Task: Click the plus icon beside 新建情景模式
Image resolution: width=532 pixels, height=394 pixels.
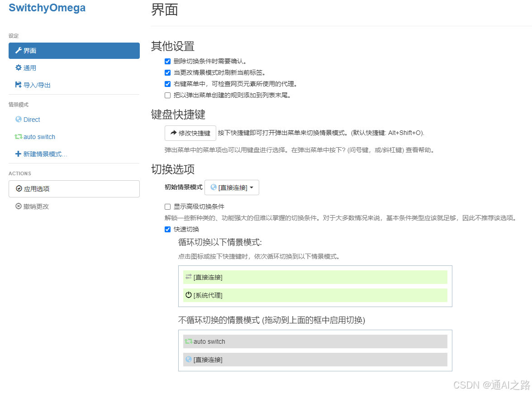Action: [18, 154]
